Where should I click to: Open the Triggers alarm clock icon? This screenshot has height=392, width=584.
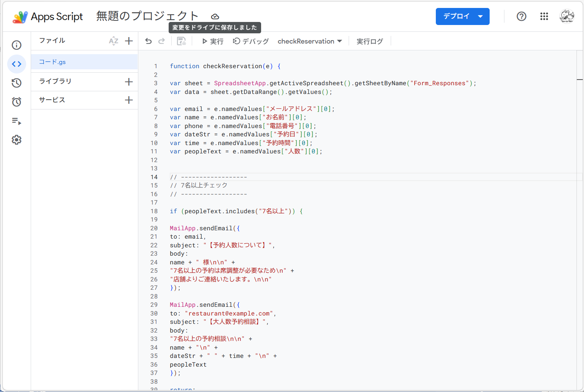(x=17, y=102)
